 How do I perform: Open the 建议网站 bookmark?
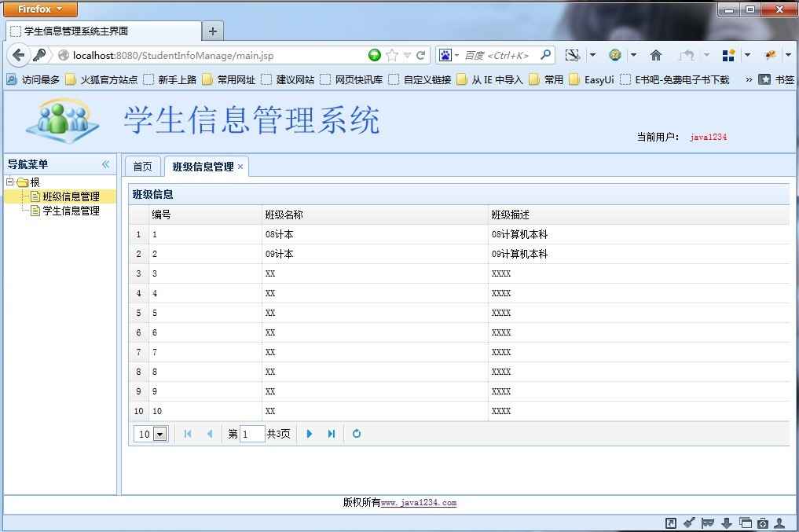pyautogui.click(x=288, y=79)
